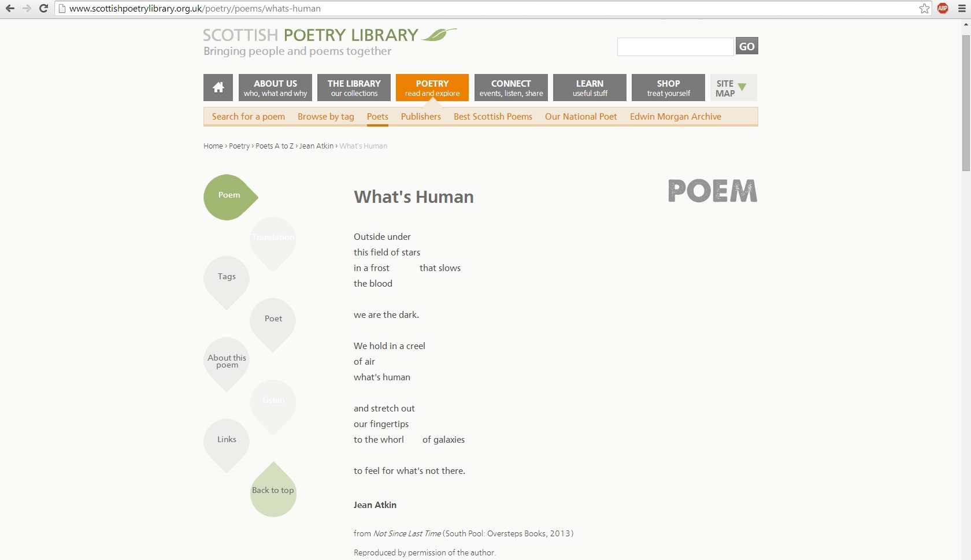
Task: Reload the page with refresh icon
Action: (x=43, y=9)
